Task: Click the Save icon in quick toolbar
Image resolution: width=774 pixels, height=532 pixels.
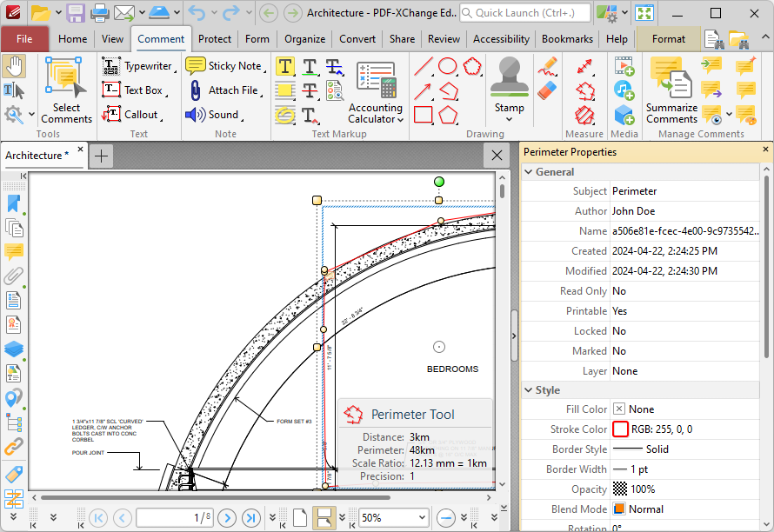Action: pos(76,13)
